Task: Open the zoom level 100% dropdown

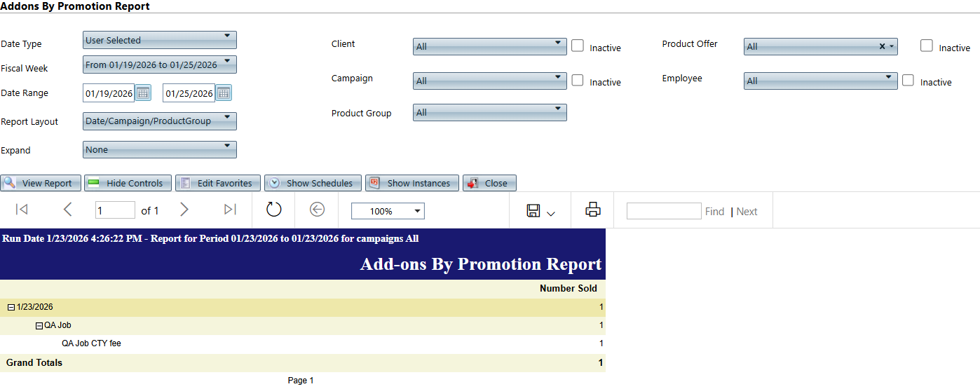Action: pyautogui.click(x=388, y=211)
